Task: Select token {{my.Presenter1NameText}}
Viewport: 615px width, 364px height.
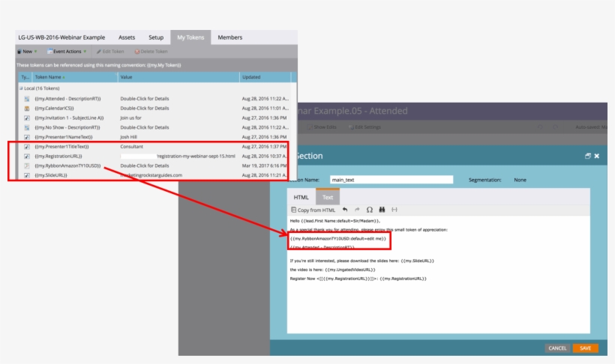Action: coord(64,137)
